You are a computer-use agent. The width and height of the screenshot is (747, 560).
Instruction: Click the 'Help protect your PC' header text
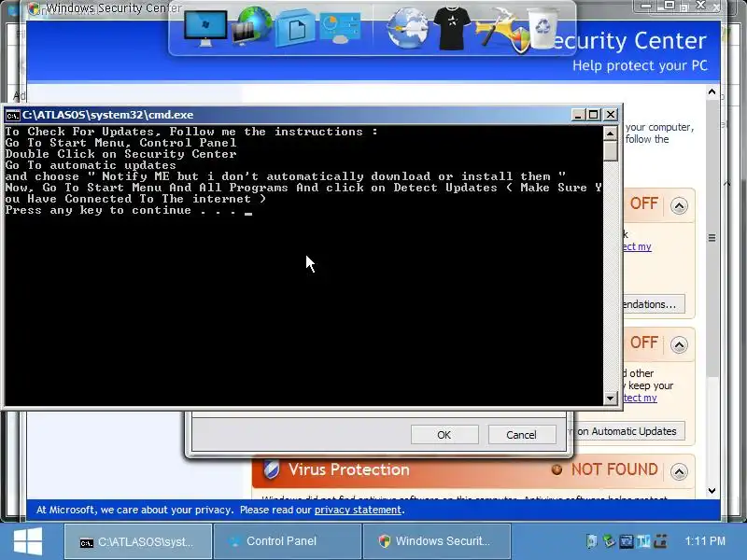tap(640, 65)
